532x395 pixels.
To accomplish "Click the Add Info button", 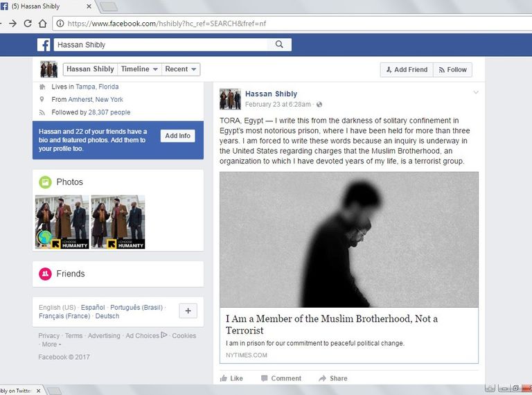I will pyautogui.click(x=177, y=136).
